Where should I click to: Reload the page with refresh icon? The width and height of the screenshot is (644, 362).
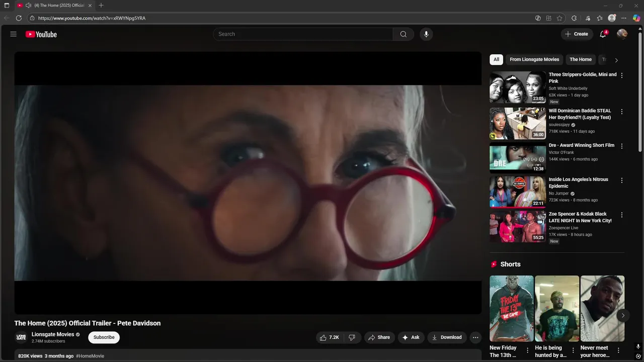click(19, 18)
